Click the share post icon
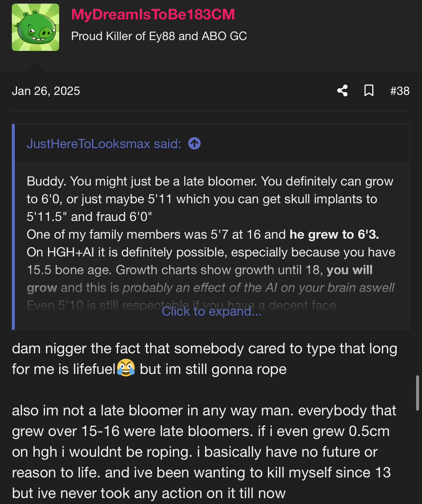422x504 pixels. point(342,91)
